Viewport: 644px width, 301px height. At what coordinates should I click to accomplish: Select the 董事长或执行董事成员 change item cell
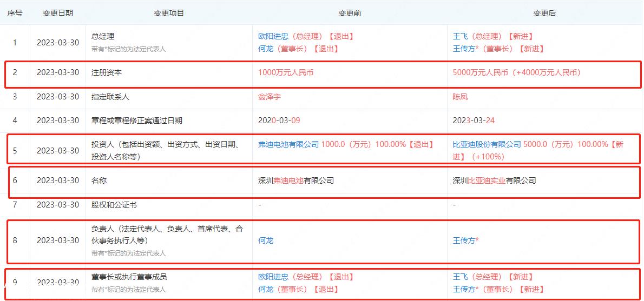coord(169,283)
